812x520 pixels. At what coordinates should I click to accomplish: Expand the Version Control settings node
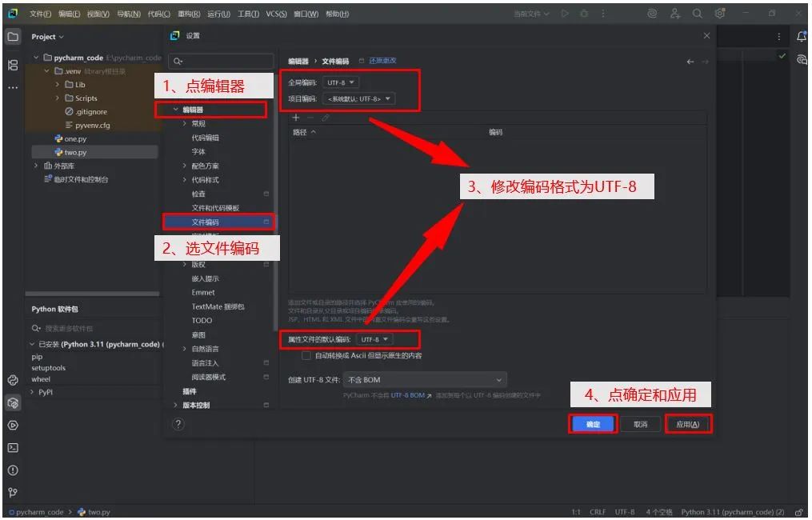point(176,406)
